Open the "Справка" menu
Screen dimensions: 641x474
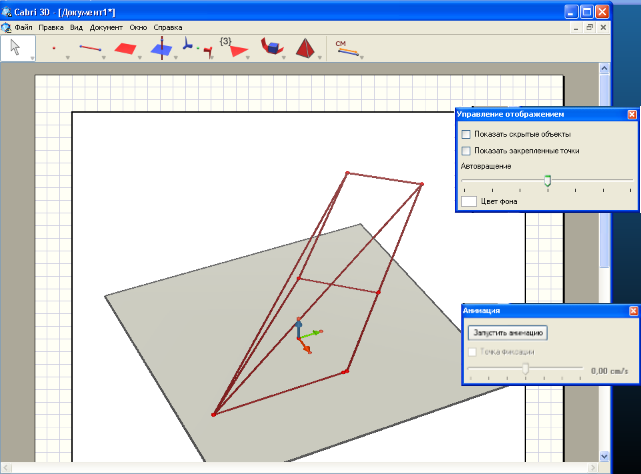point(168,27)
